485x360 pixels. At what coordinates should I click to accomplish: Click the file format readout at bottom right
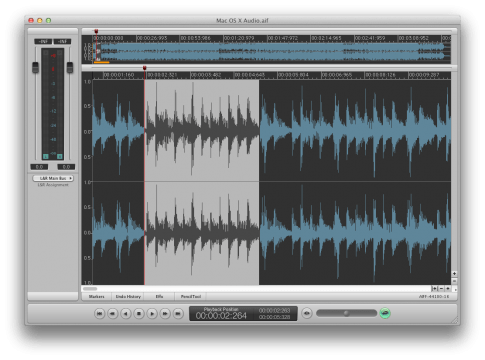click(434, 296)
